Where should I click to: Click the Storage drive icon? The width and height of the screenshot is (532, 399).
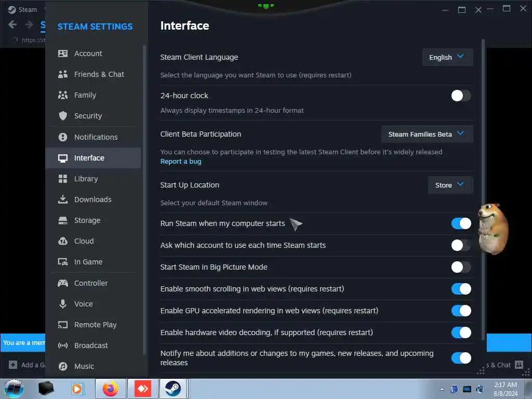(63, 220)
